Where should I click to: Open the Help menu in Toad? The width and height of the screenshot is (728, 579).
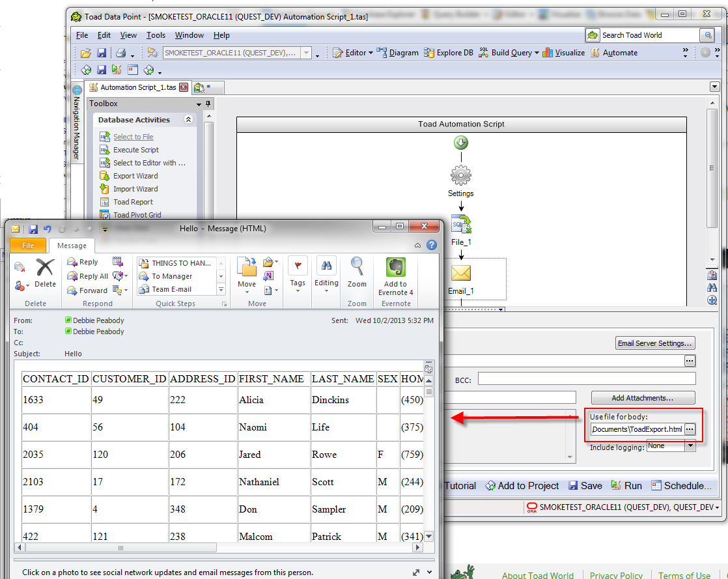(x=221, y=35)
